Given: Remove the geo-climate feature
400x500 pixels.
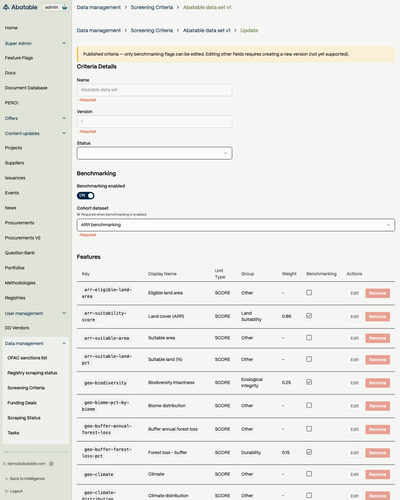Looking at the screenshot, I should (377, 474).
